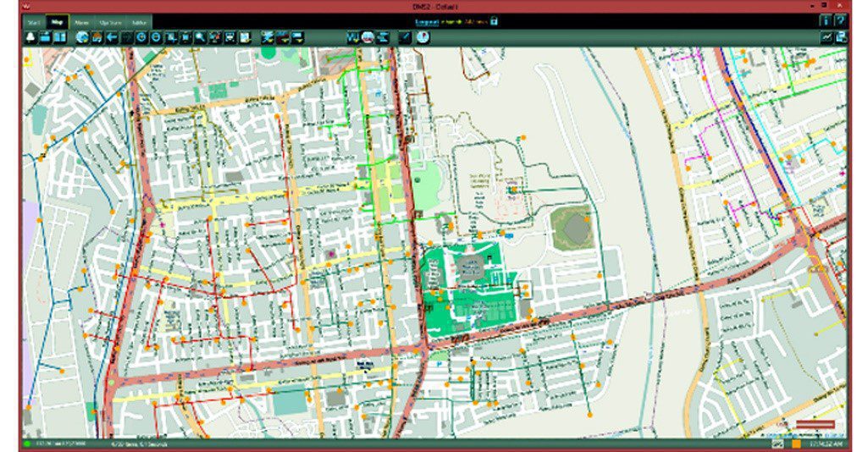Click the globe map view icon
The image size is (868, 452).
click(x=82, y=37)
